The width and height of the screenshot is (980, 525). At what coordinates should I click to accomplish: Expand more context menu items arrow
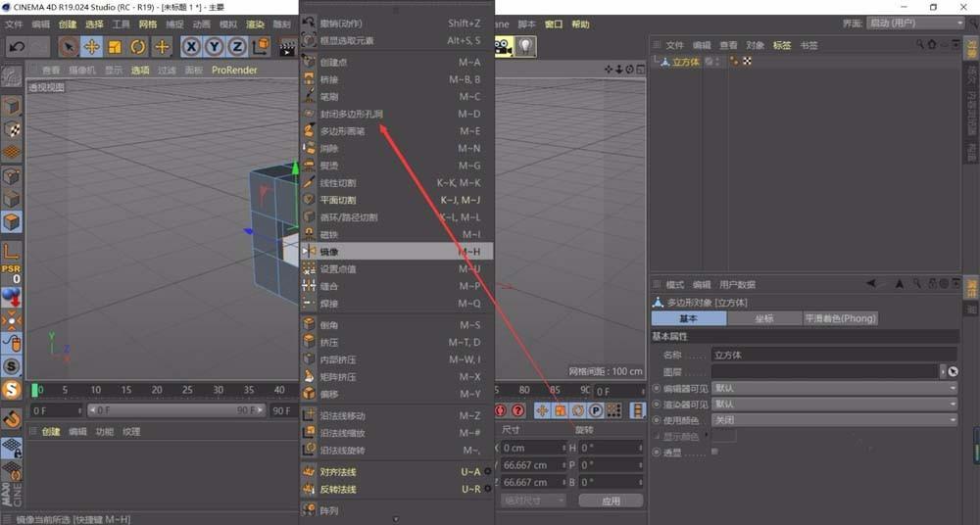tap(396, 519)
